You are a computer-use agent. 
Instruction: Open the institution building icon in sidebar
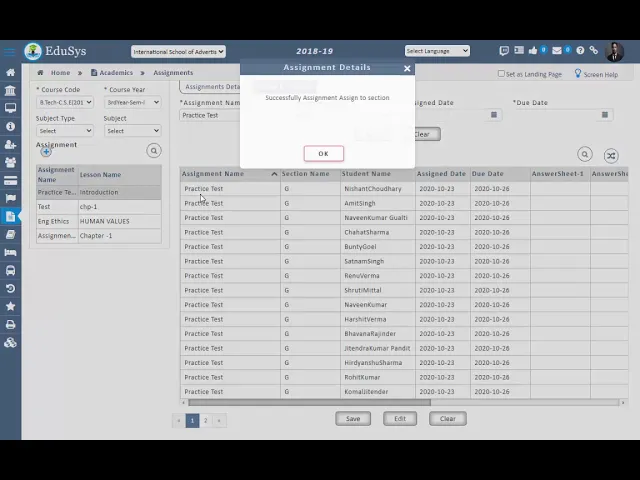point(10,90)
